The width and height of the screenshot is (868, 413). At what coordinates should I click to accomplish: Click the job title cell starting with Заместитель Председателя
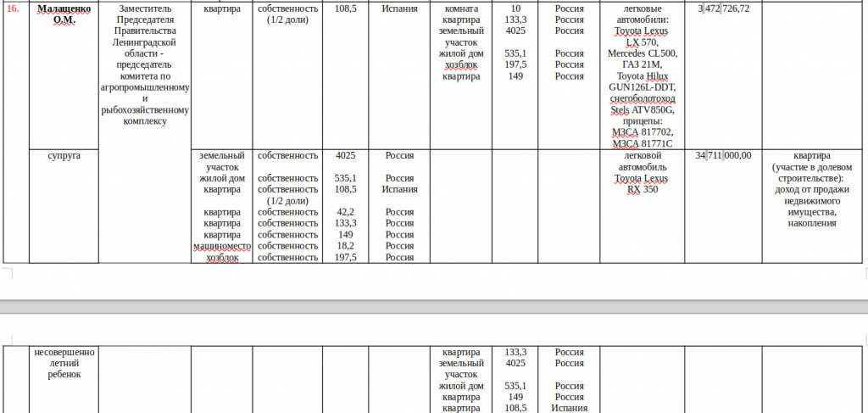[146, 64]
